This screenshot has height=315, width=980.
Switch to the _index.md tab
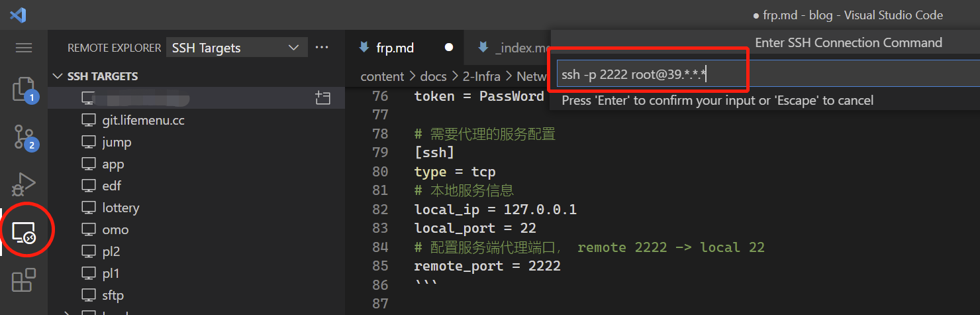tap(522, 48)
